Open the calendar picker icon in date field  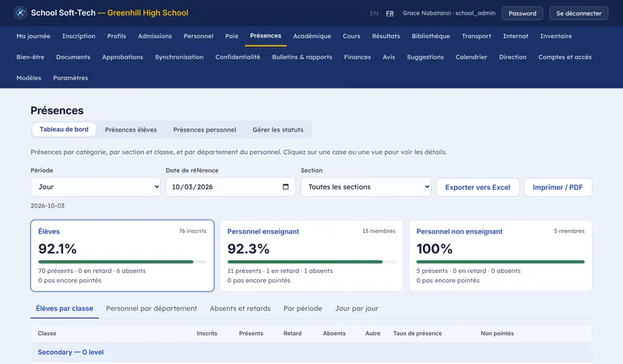(x=285, y=187)
